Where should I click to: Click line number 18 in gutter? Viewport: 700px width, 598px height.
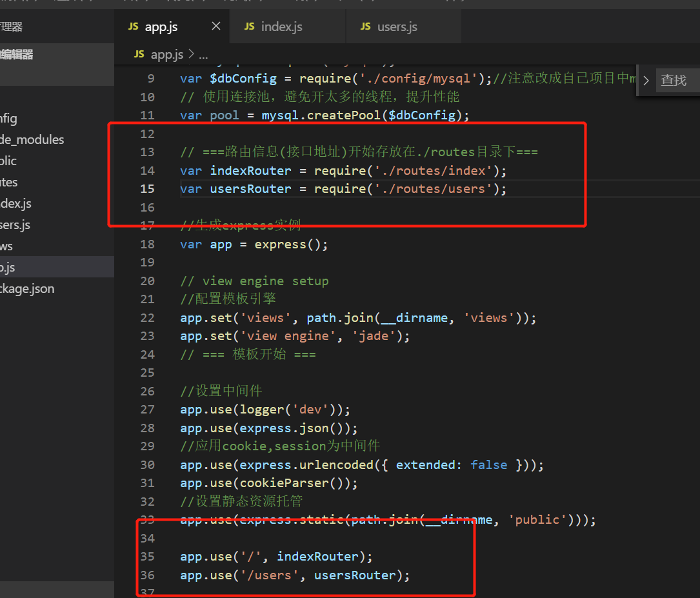point(147,244)
